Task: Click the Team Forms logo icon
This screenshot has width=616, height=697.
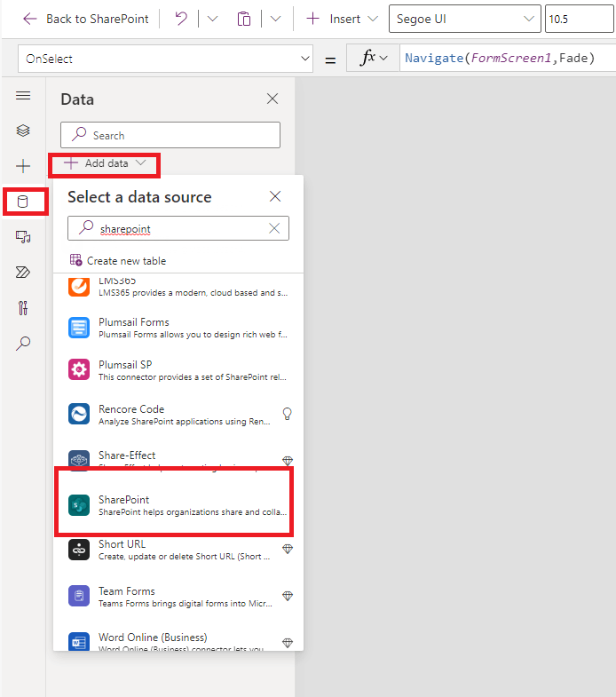Action: click(x=79, y=596)
